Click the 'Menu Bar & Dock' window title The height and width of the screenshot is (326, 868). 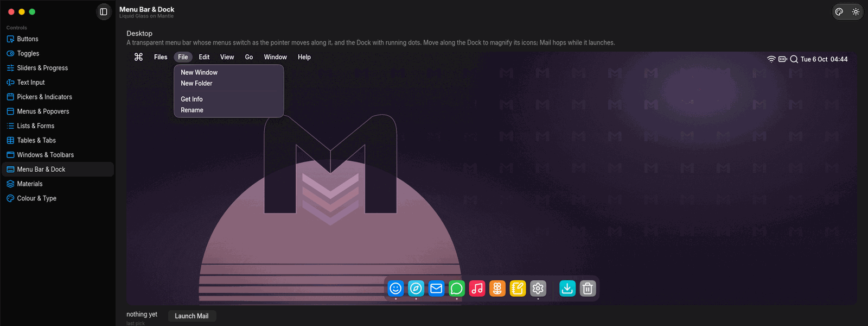tap(146, 9)
